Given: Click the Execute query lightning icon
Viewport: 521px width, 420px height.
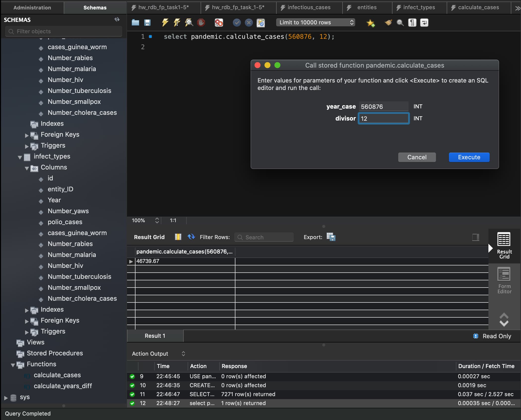Looking at the screenshot, I should 165,23.
